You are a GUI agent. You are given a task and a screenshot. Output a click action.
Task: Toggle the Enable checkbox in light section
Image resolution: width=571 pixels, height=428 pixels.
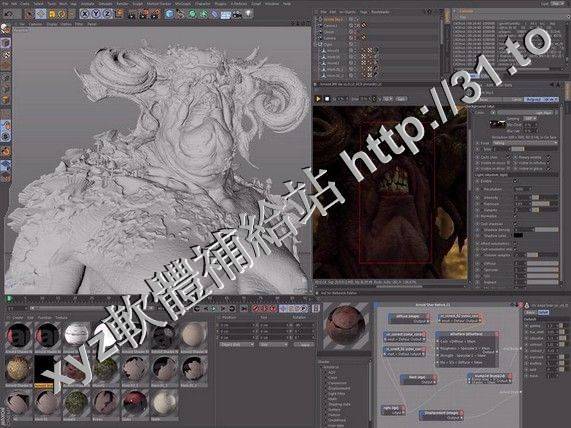(515, 181)
